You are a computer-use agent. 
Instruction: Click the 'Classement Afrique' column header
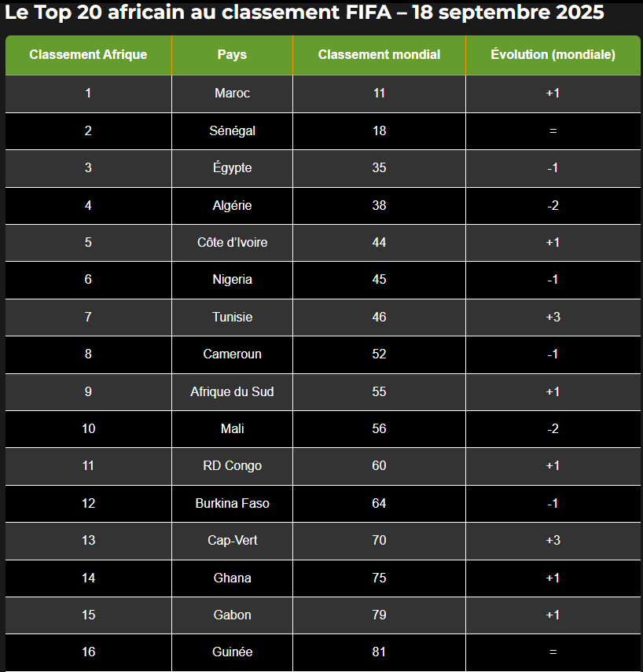[x=88, y=55]
